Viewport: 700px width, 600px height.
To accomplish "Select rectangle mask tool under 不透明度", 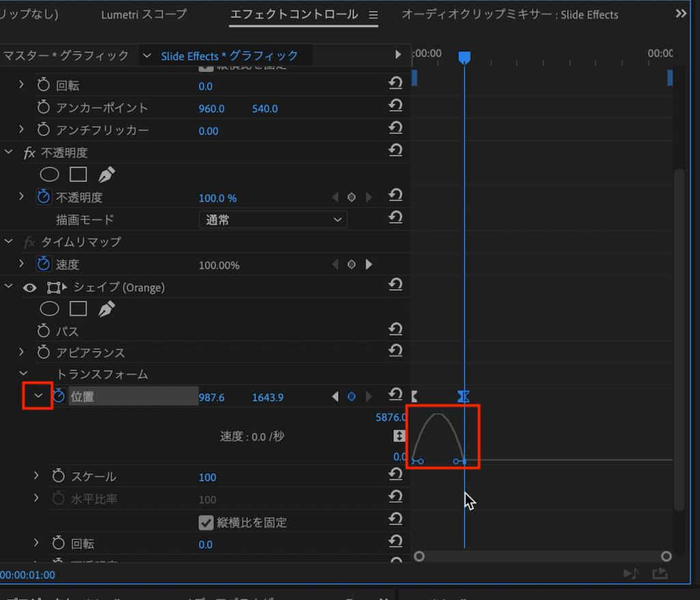I will pos(78,174).
